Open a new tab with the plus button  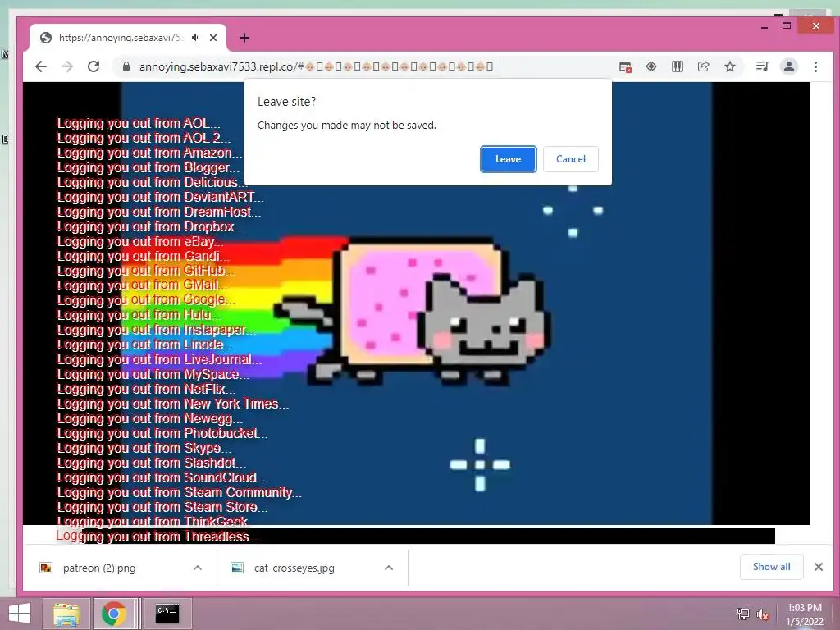click(x=244, y=38)
